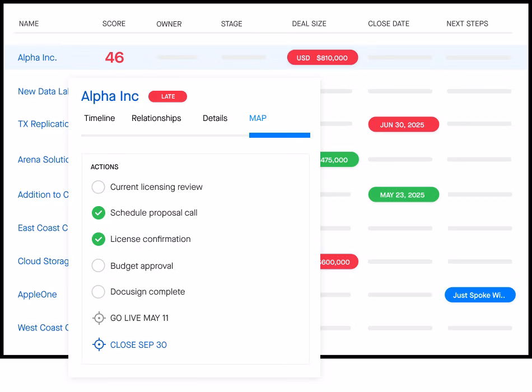Select the MAY 23, 2025 close date badge

[x=403, y=195]
